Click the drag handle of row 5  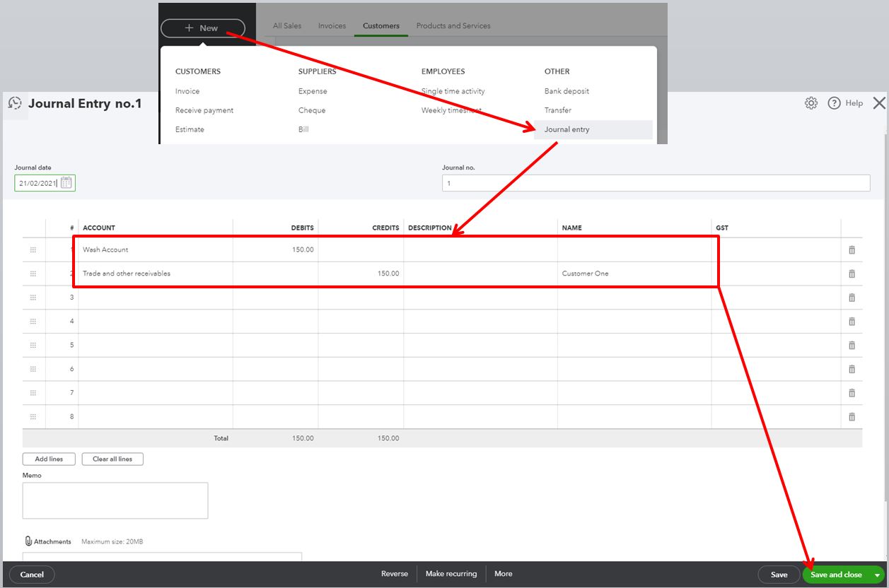click(x=33, y=345)
